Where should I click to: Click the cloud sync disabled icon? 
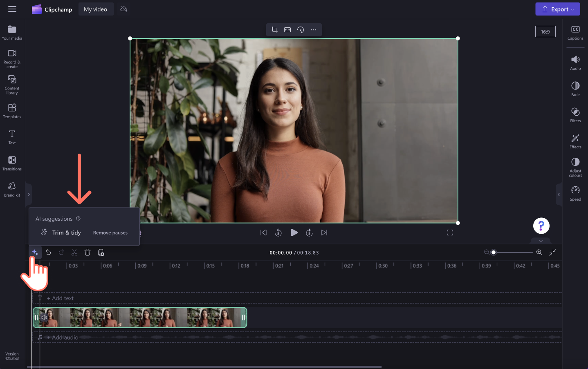click(x=123, y=9)
